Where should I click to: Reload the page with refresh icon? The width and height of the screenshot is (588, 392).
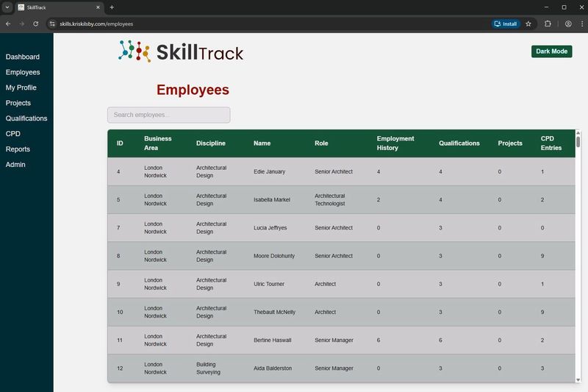coord(35,24)
